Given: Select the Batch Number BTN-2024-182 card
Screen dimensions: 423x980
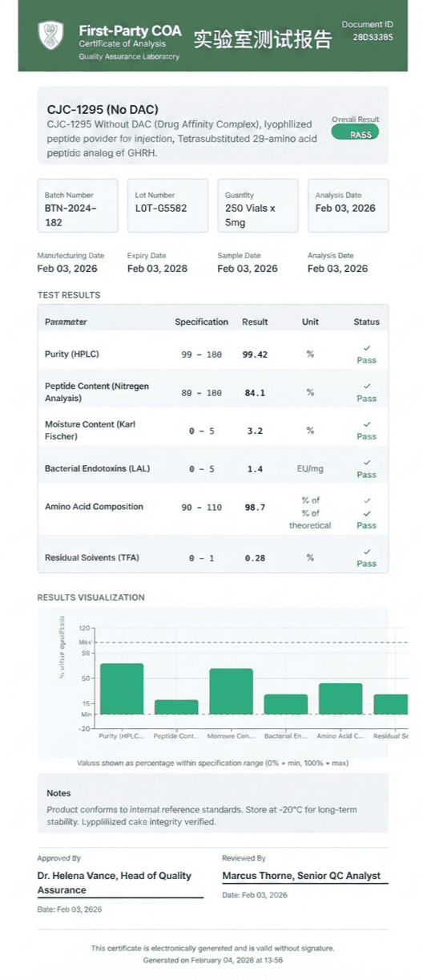Looking at the screenshot, I should point(78,205).
